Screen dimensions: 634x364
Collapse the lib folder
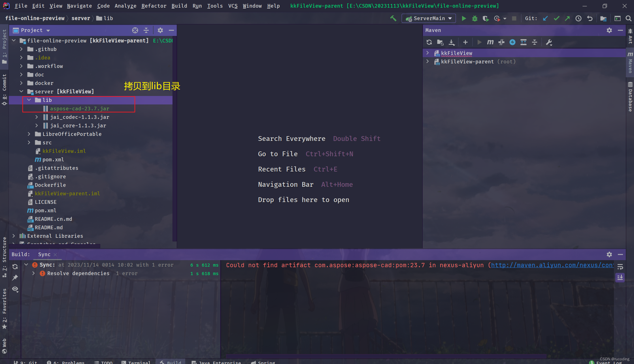click(x=29, y=100)
